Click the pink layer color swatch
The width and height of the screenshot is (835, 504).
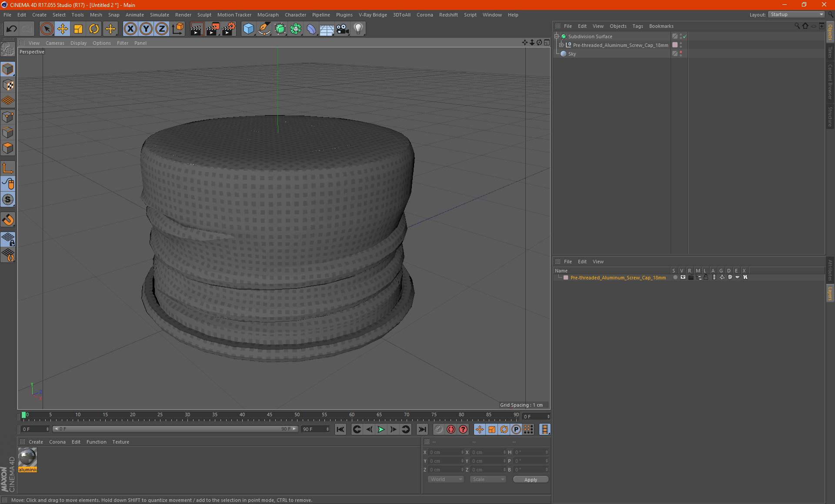click(566, 278)
